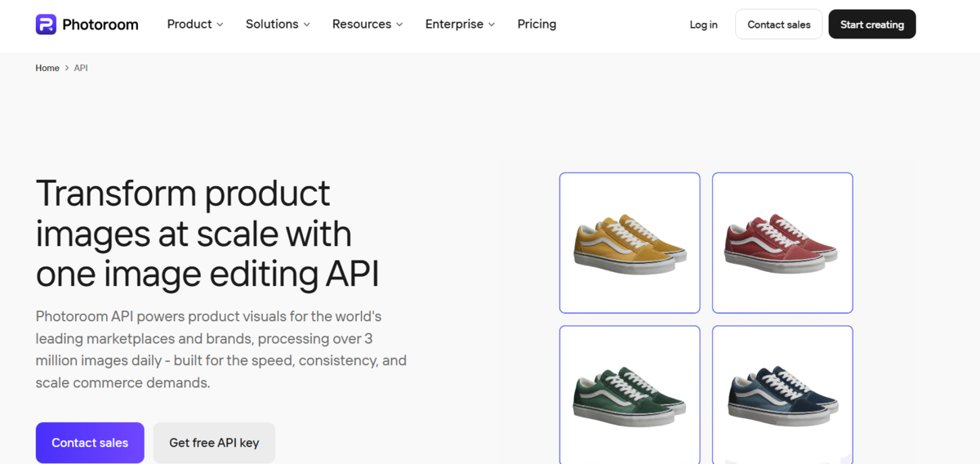Go to Home via breadcrumb
The width and height of the screenshot is (980, 464).
click(47, 68)
